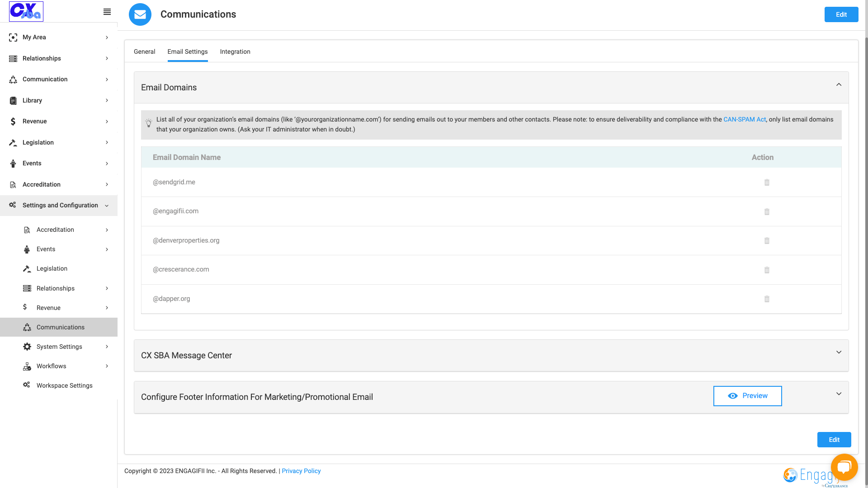Click the Workflows icon

click(27, 366)
